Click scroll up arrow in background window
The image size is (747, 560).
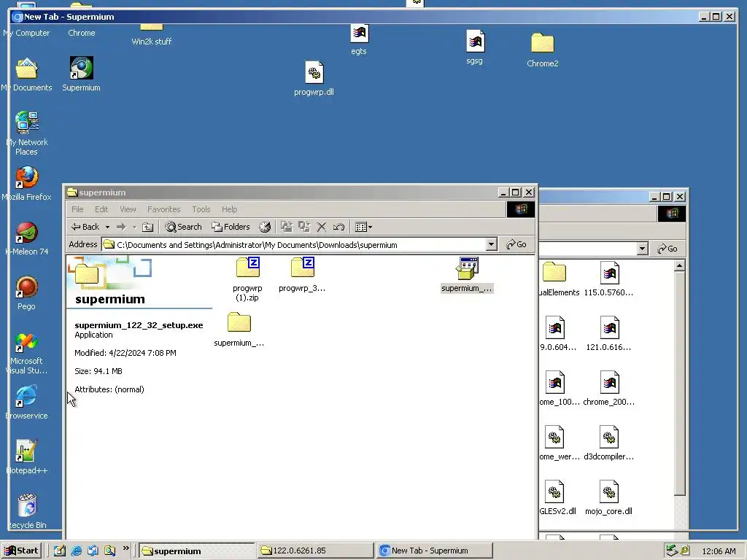coord(680,265)
